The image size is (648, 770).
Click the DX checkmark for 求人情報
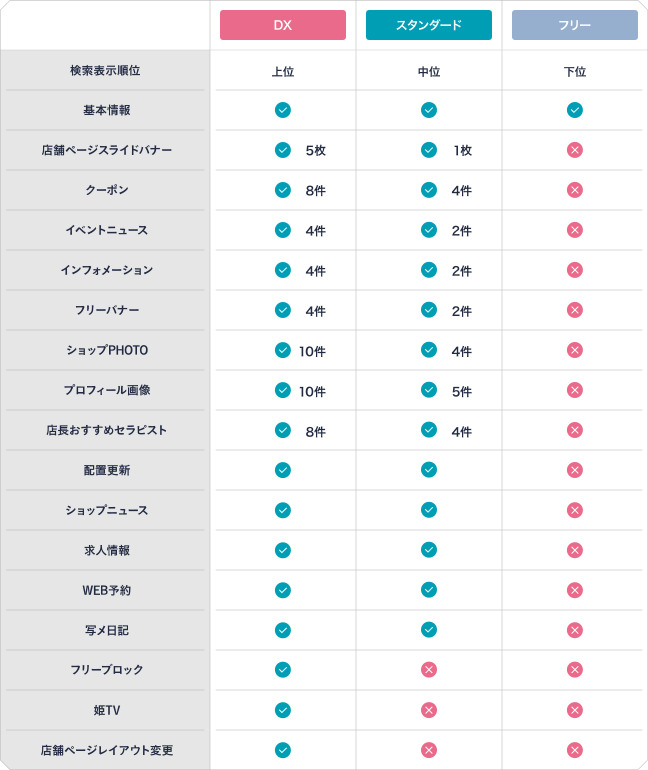(283, 550)
